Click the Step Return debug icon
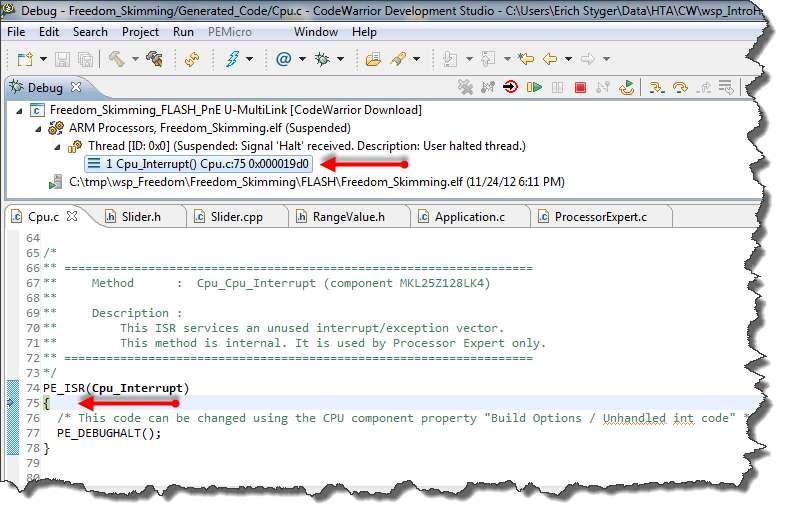Image resolution: width=790 pixels, height=522 pixels. point(703,88)
